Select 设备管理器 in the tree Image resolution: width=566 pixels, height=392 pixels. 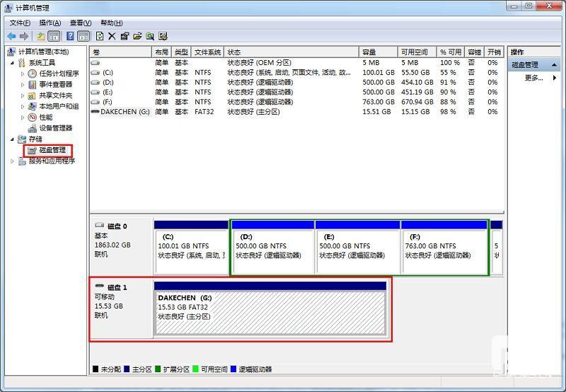click(55, 128)
